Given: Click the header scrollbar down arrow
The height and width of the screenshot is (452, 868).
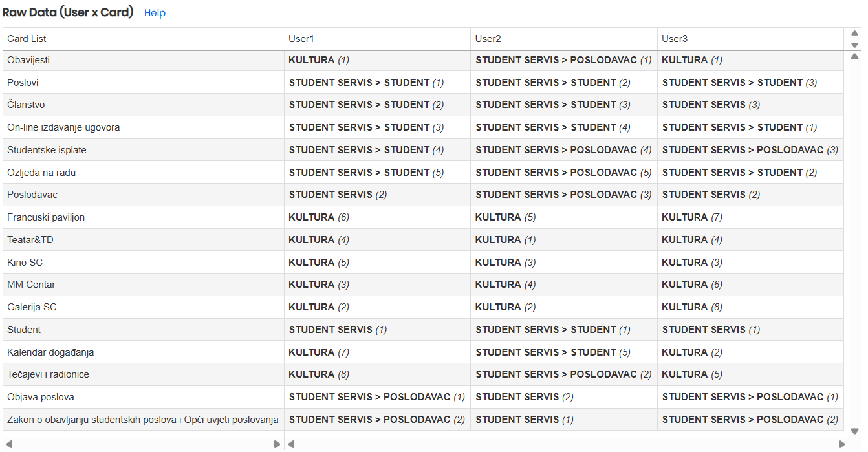Looking at the screenshot, I should pos(854,45).
